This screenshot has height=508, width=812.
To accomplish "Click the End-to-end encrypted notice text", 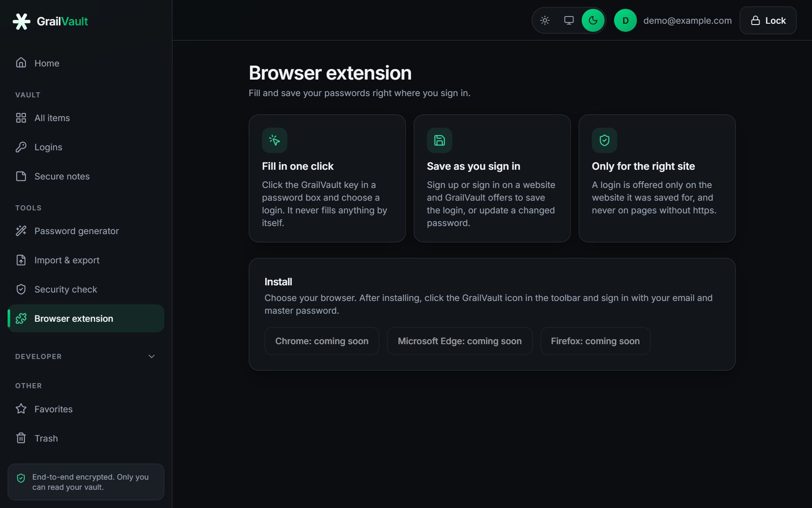I will (91, 482).
